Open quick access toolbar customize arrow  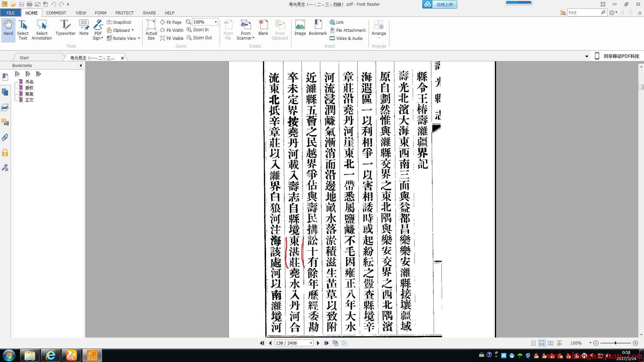(68, 4)
